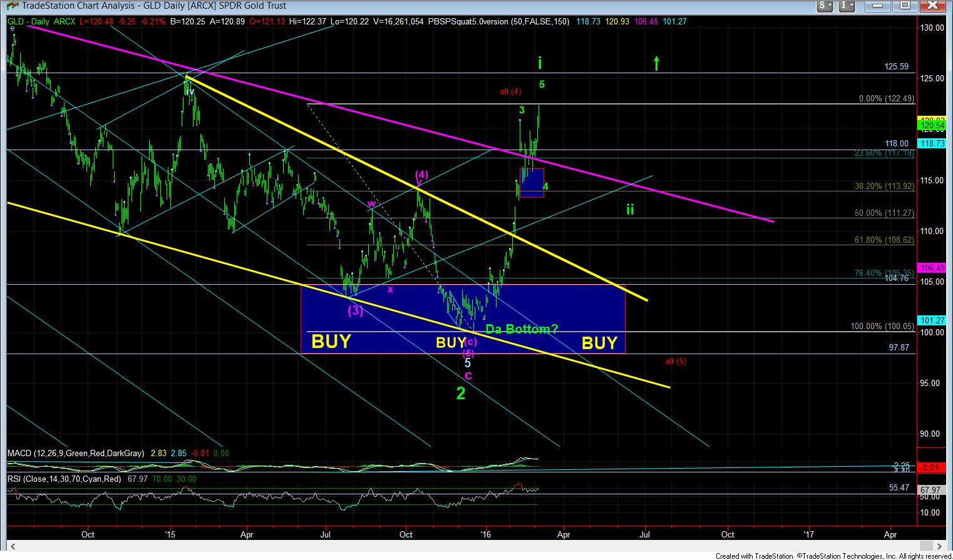953x560 pixels.
Task: Click the green 'ii' wave label
Action: click(x=631, y=210)
